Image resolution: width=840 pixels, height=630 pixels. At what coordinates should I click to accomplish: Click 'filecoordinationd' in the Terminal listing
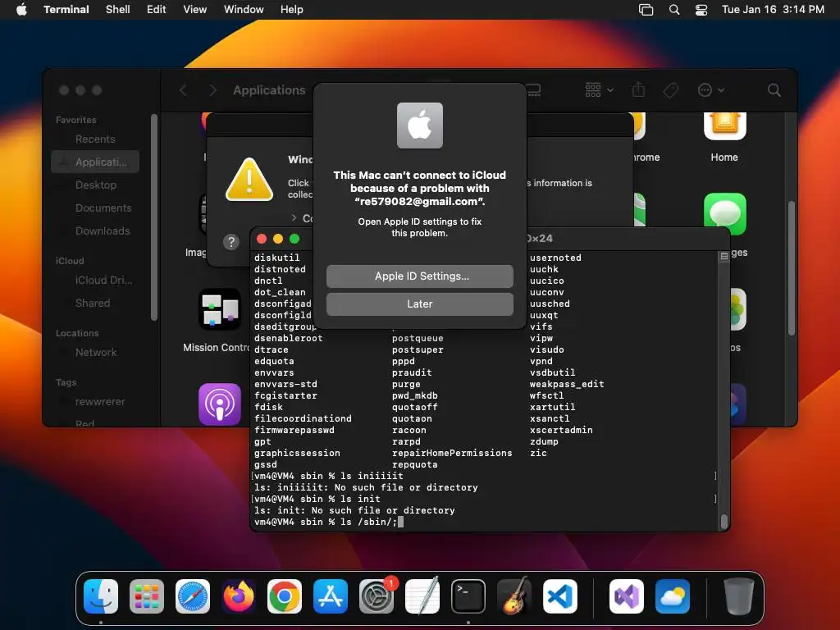tap(303, 418)
